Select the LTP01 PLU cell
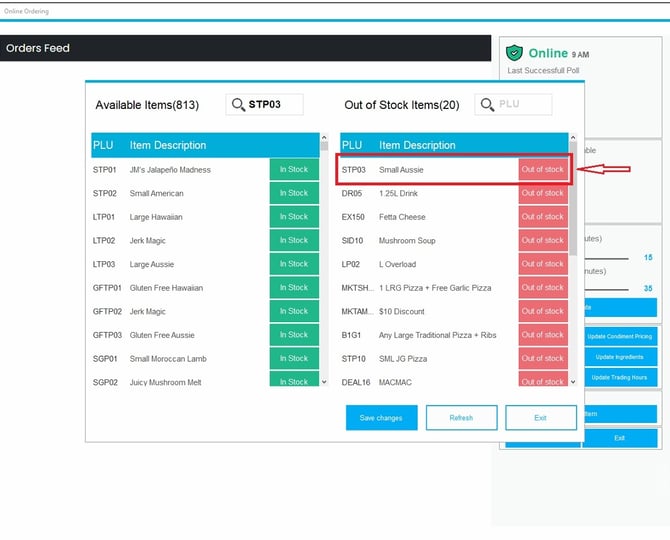The height and width of the screenshot is (540, 670). (104, 217)
